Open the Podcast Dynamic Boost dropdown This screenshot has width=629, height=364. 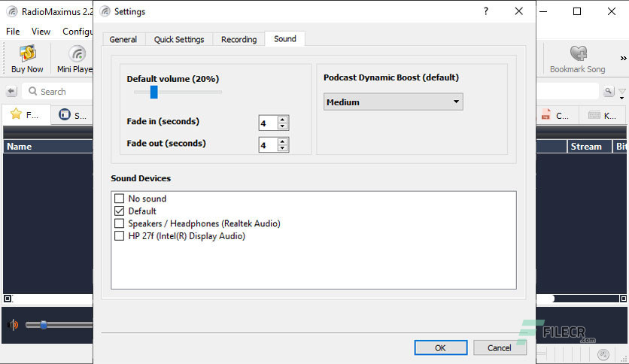point(393,102)
